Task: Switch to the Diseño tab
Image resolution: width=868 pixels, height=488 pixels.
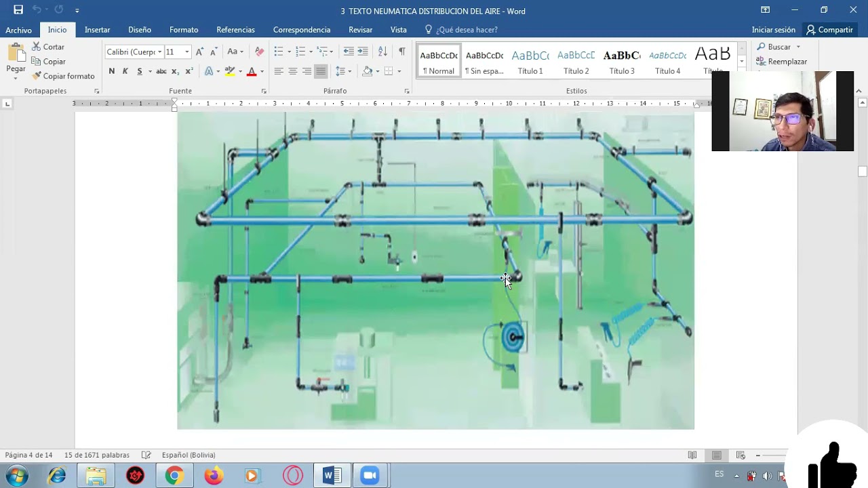Action: [x=140, y=30]
